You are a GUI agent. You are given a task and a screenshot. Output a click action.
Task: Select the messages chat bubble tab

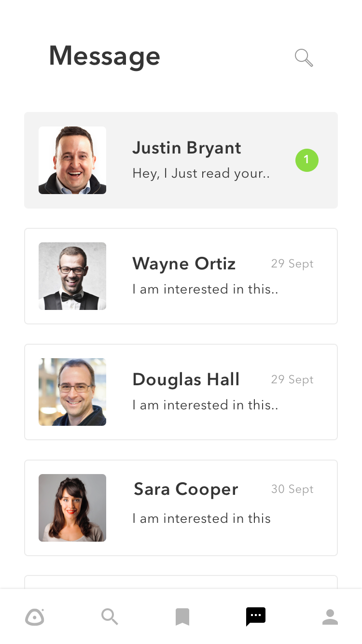point(256,616)
